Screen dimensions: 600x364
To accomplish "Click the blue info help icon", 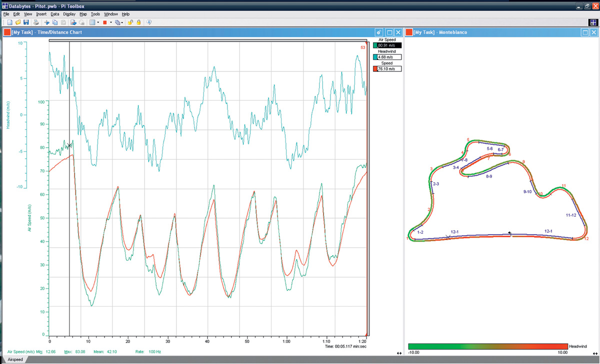I will (x=149, y=22).
